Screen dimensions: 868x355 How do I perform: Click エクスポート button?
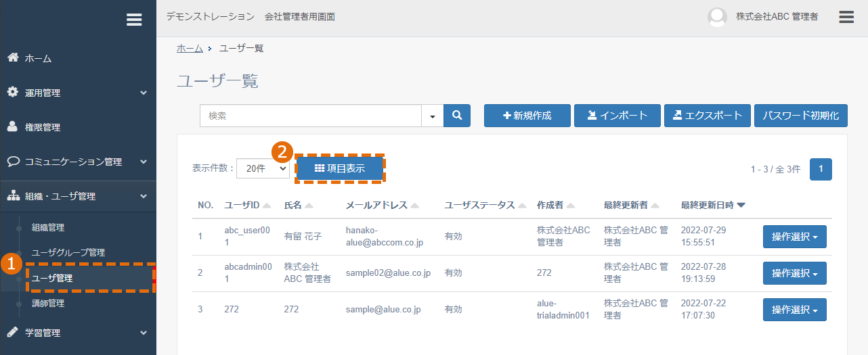click(708, 116)
